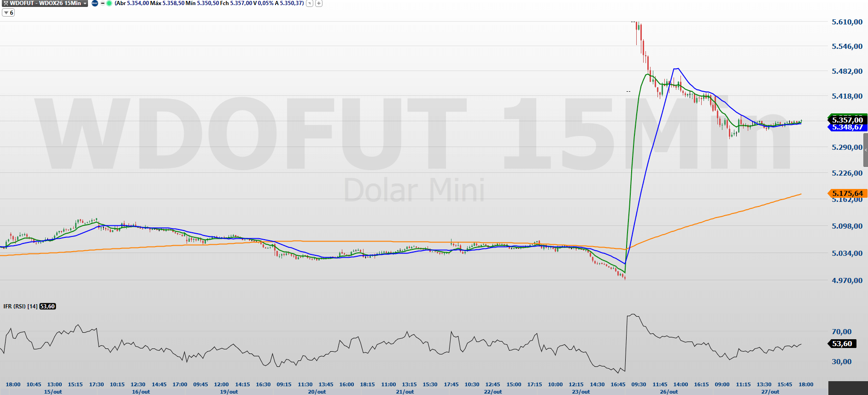Click the 19/out date on the time axis
The image size is (868, 395).
229,392
